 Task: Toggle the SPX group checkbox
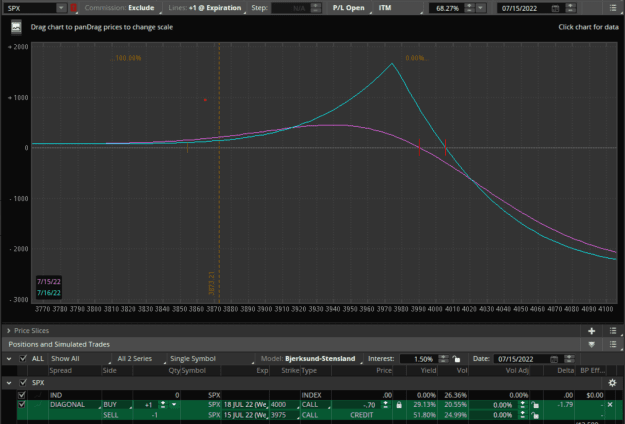click(23, 383)
